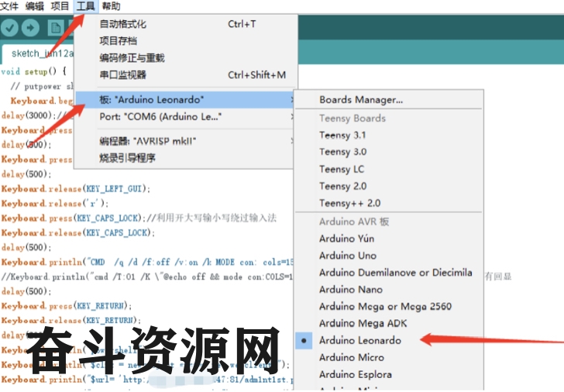Click the Keyboard.press(KEY_RETURN) line

coord(67,306)
